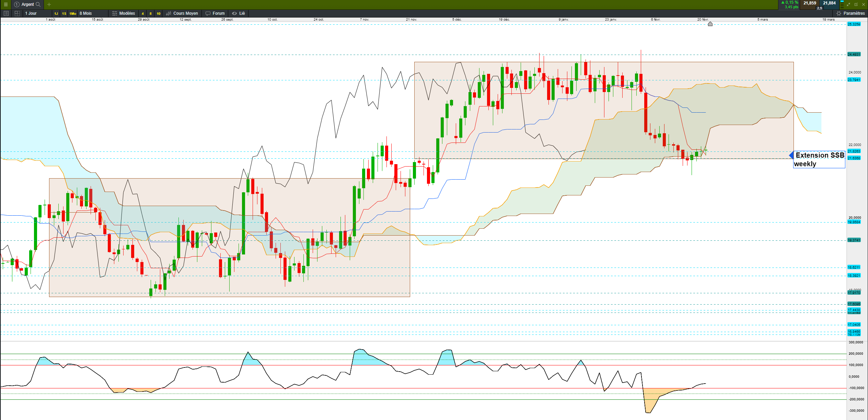Click the time axis cursor marker near 20 févr.
The image size is (868, 420).
710,24
